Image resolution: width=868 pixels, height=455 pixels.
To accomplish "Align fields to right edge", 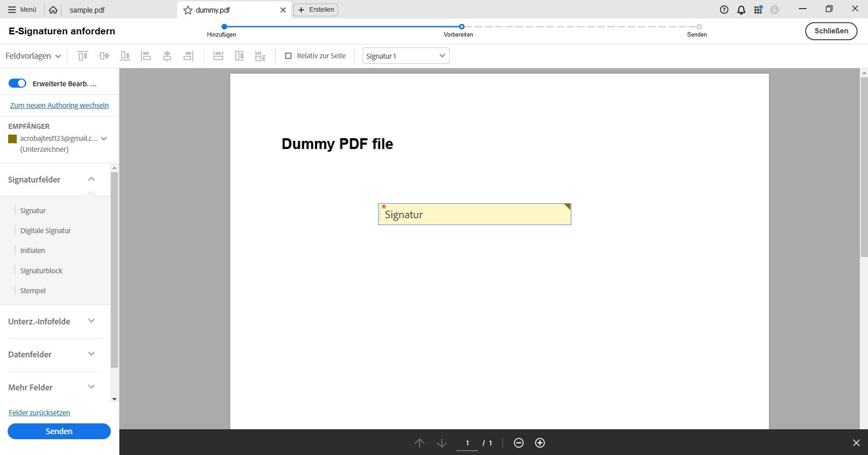I will click(188, 56).
